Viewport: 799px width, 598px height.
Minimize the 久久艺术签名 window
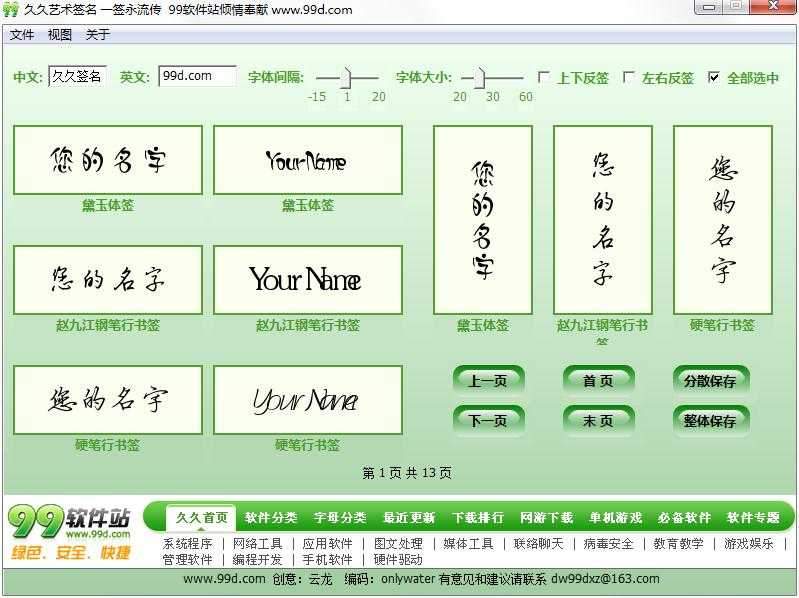point(709,7)
